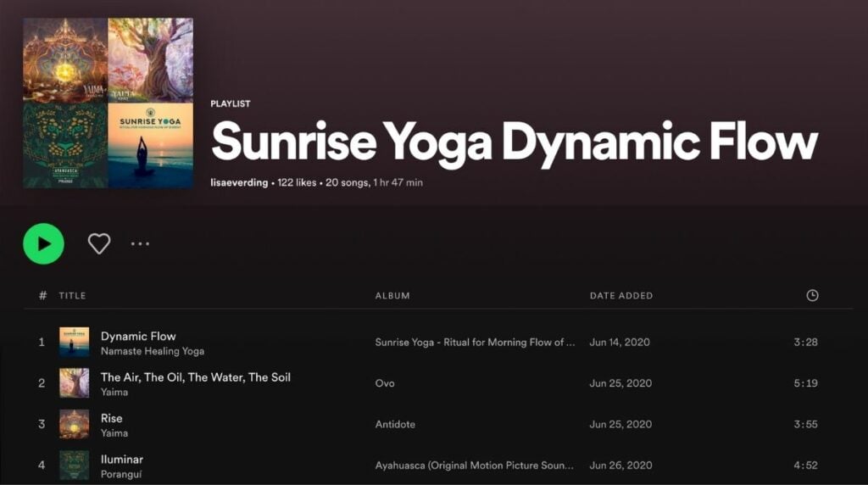Open the Antidote album link

click(395, 424)
